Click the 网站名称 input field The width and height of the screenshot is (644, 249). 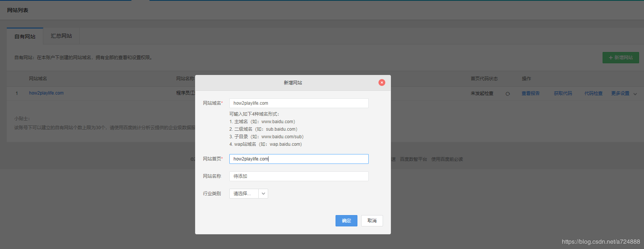click(299, 176)
